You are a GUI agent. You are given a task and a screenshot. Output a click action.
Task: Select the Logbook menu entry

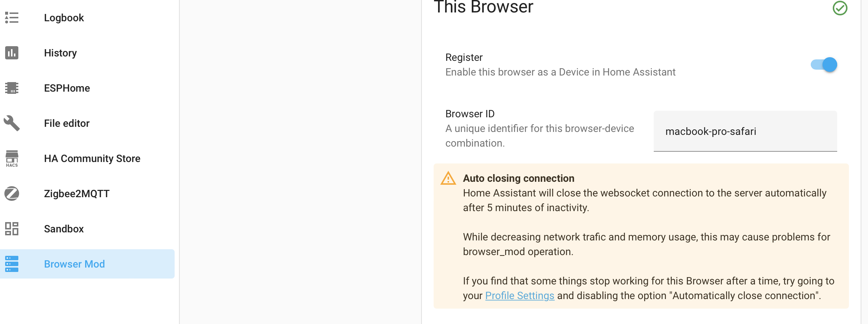tap(64, 17)
